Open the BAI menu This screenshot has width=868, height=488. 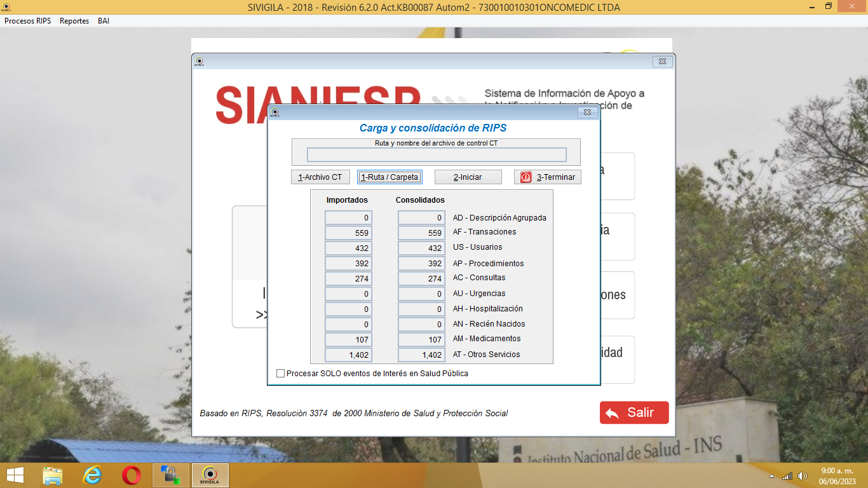tap(104, 21)
